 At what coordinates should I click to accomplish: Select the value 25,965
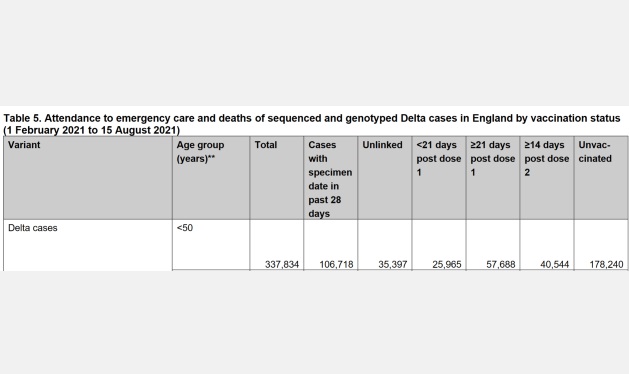point(446,264)
